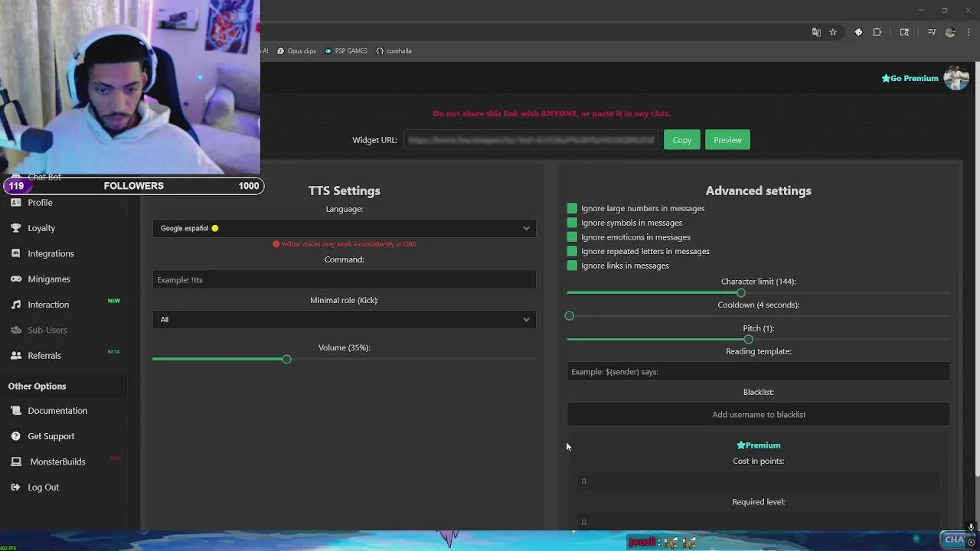
Task: Go to Minigames in the sidebar
Action: tap(49, 279)
